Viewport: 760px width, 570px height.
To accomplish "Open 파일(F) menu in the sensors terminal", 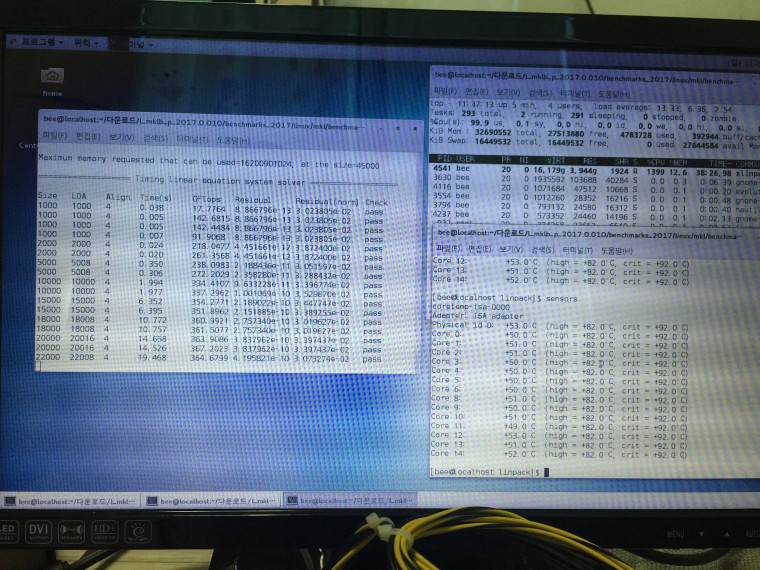I will click(448, 249).
